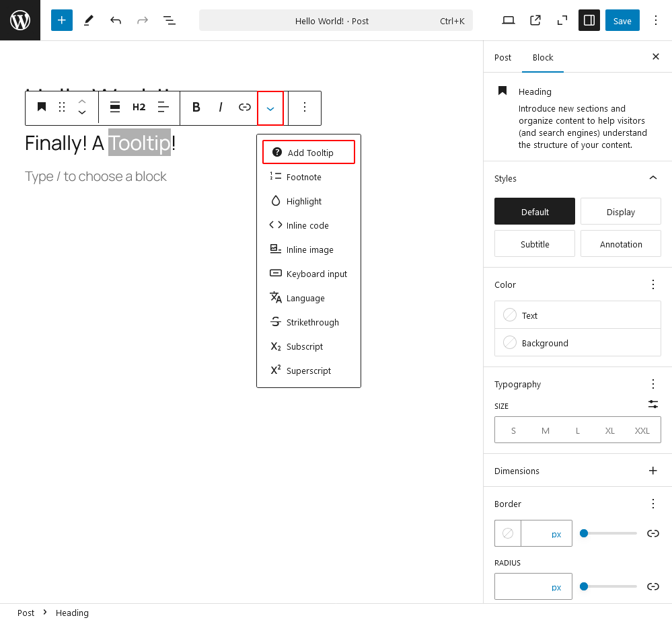Insert an Inline image
The width and height of the screenshot is (672, 620).
[309, 249]
